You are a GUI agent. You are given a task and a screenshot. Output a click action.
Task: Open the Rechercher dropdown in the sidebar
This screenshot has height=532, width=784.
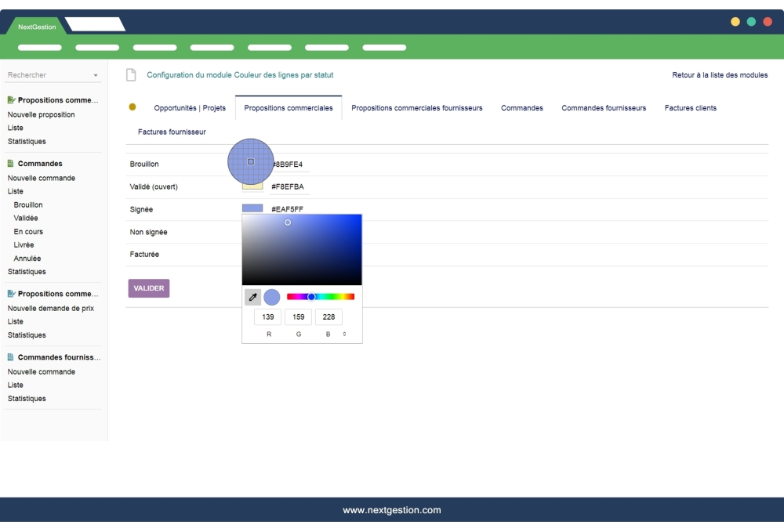tap(95, 74)
